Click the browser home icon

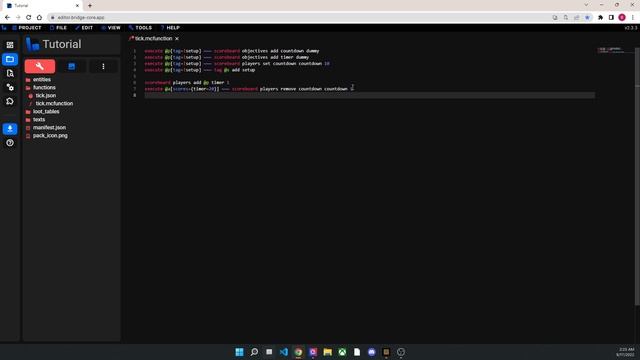pyautogui.click(x=39, y=18)
